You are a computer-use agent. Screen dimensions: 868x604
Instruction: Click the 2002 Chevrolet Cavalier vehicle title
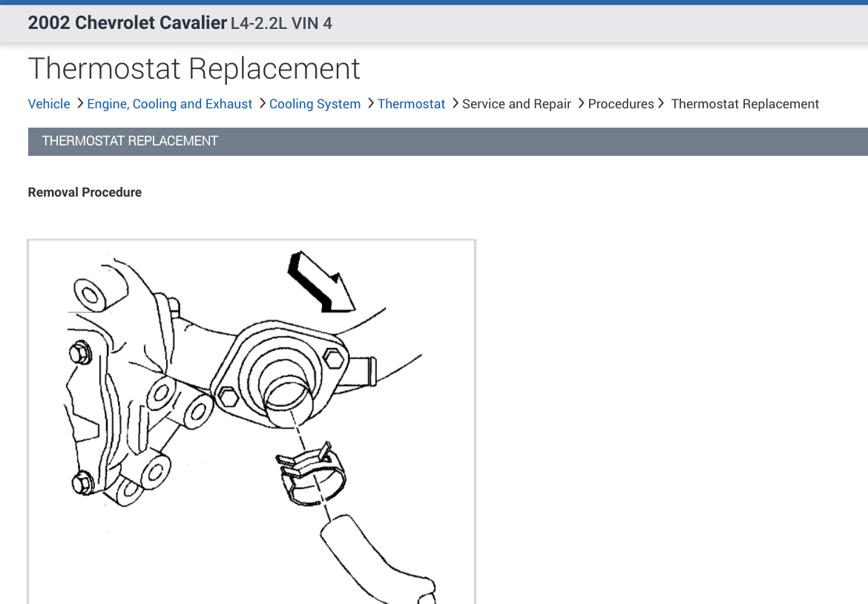click(128, 23)
